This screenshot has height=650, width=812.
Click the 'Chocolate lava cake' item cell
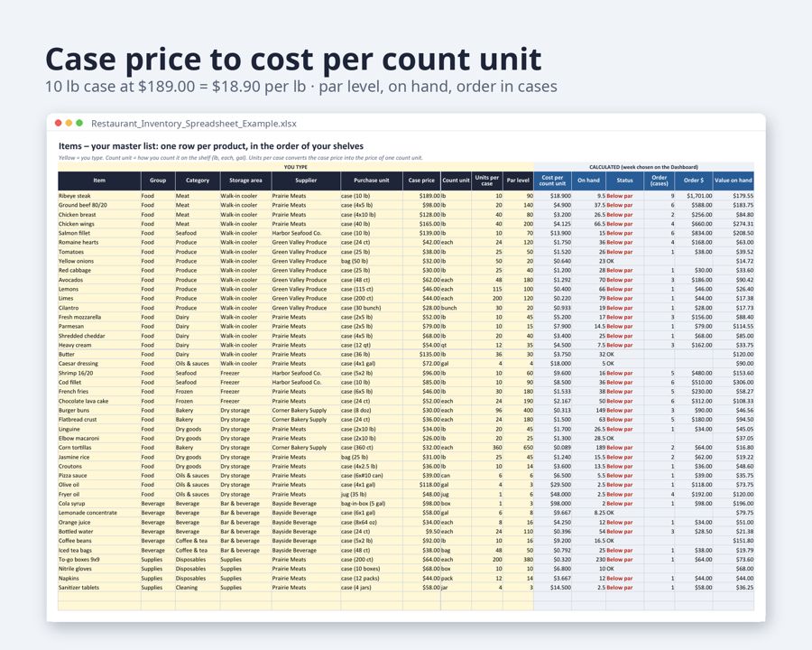click(x=99, y=401)
